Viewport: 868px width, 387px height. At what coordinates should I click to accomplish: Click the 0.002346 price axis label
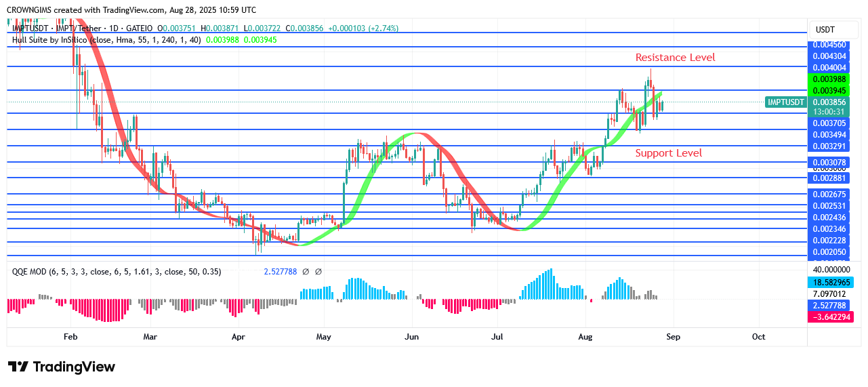coord(830,229)
